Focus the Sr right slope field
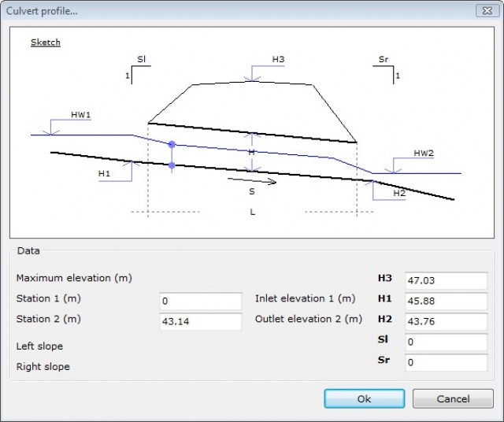The image size is (504, 422). click(x=446, y=362)
